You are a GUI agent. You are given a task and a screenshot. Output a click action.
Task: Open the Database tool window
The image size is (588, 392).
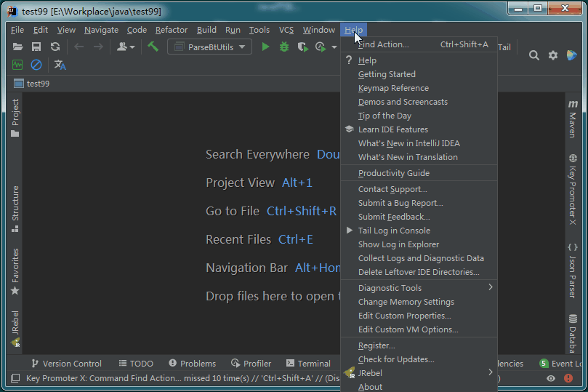(x=573, y=334)
